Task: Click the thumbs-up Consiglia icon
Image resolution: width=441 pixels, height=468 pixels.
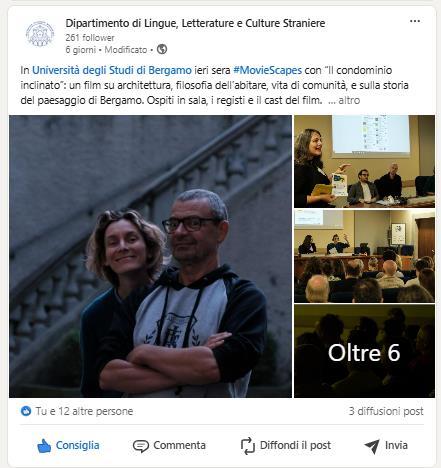Action: [x=44, y=446]
